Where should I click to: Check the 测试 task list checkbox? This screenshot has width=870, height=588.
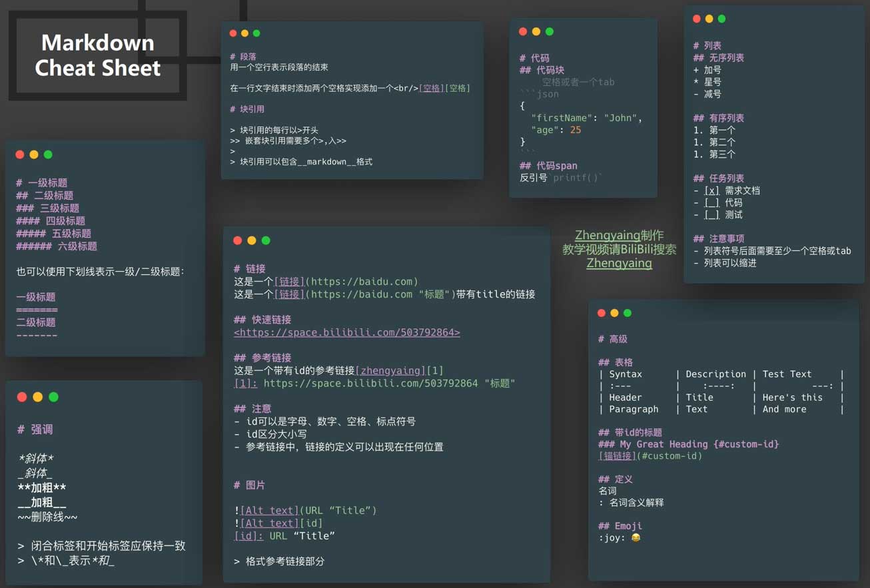[711, 215]
